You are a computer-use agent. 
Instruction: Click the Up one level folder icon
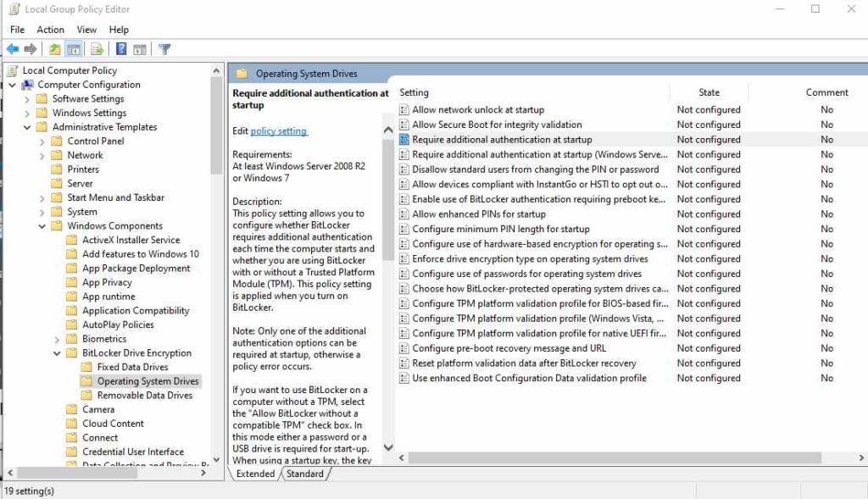coord(55,49)
